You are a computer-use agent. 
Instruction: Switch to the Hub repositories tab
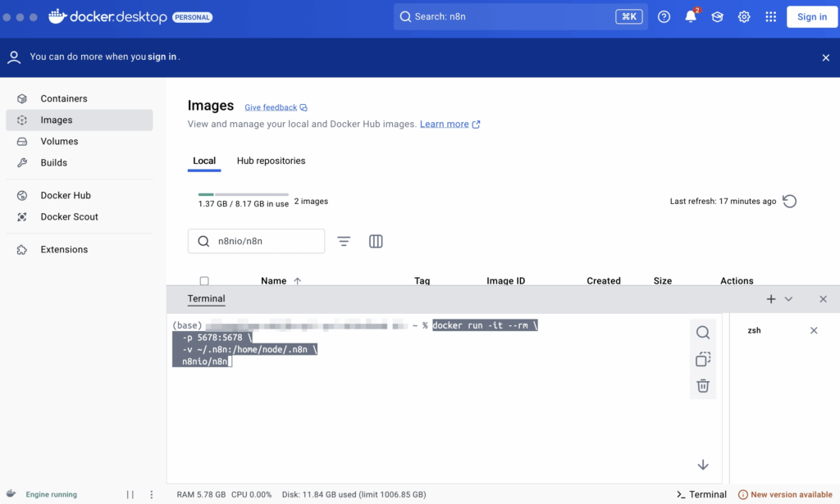click(271, 161)
